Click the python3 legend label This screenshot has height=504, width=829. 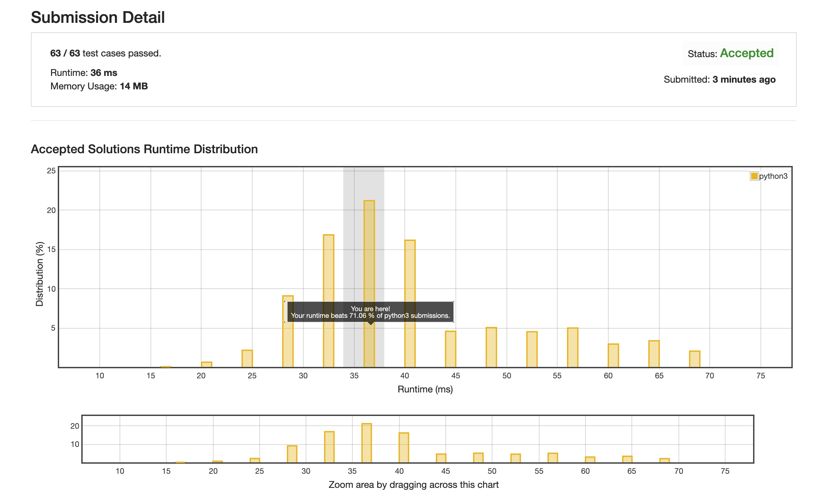click(x=773, y=176)
